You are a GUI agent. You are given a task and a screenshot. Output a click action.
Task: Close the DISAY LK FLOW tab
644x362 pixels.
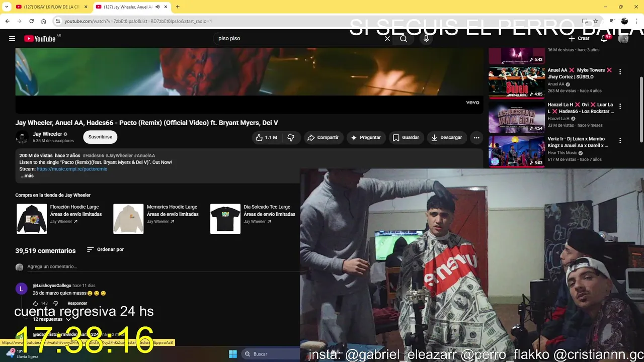[86, 7]
